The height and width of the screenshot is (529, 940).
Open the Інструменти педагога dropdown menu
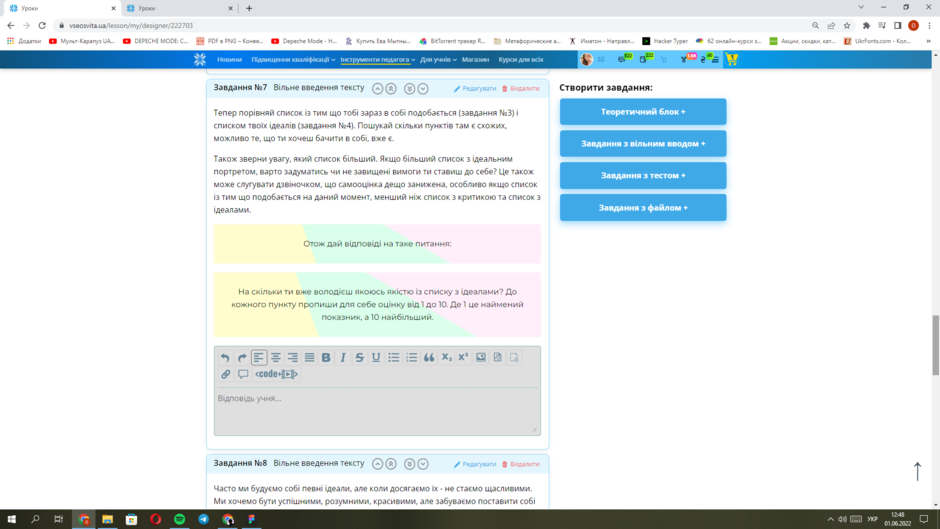coord(377,60)
